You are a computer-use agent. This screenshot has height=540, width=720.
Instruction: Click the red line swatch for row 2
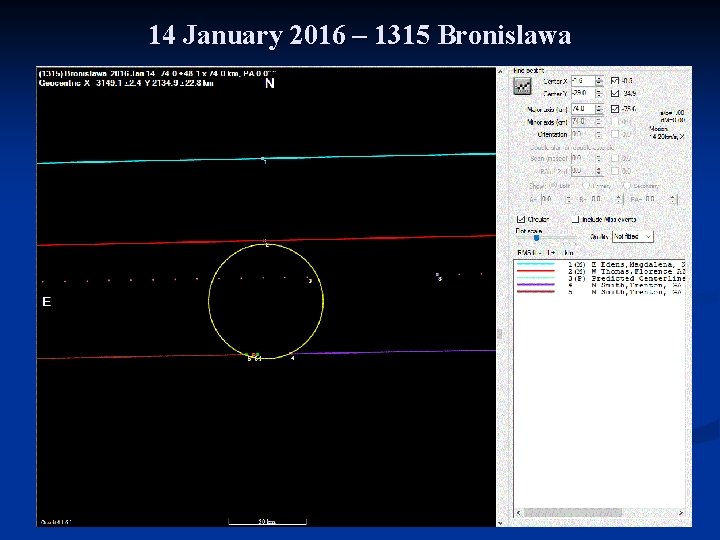pos(535,271)
